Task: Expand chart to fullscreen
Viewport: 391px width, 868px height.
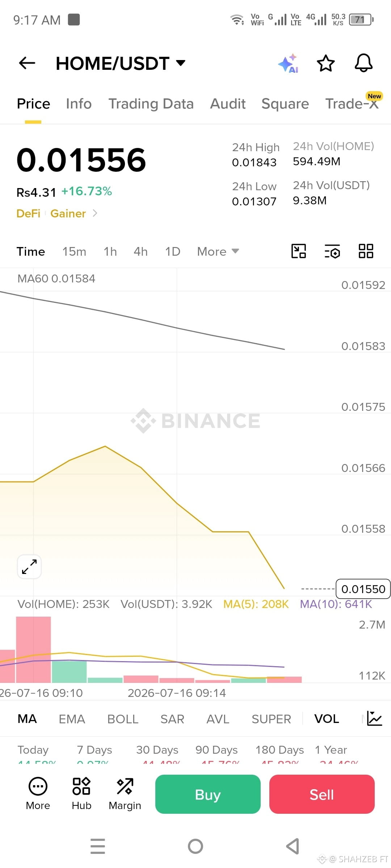Action: pyautogui.click(x=29, y=567)
